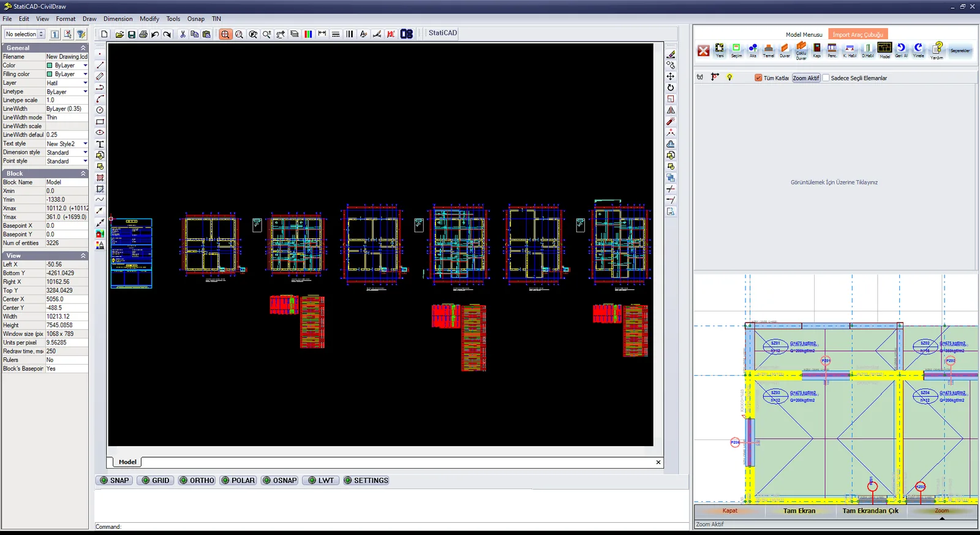Viewport: 980px width, 535px height.
Task: Switch to İmport Araç Çubuğu tab
Action: coord(858,34)
